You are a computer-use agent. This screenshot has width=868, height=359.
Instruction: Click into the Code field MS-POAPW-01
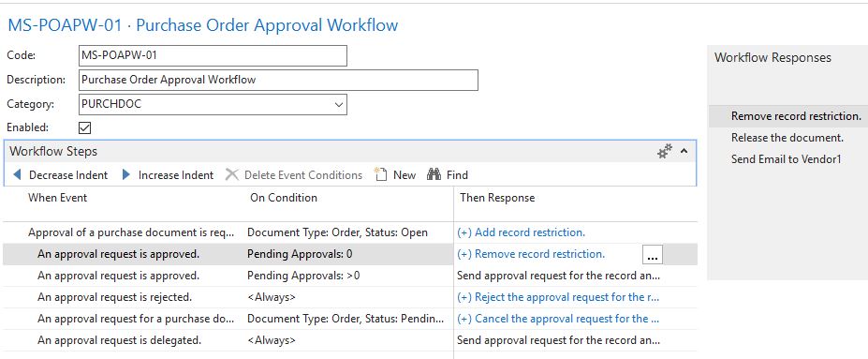tap(213, 56)
